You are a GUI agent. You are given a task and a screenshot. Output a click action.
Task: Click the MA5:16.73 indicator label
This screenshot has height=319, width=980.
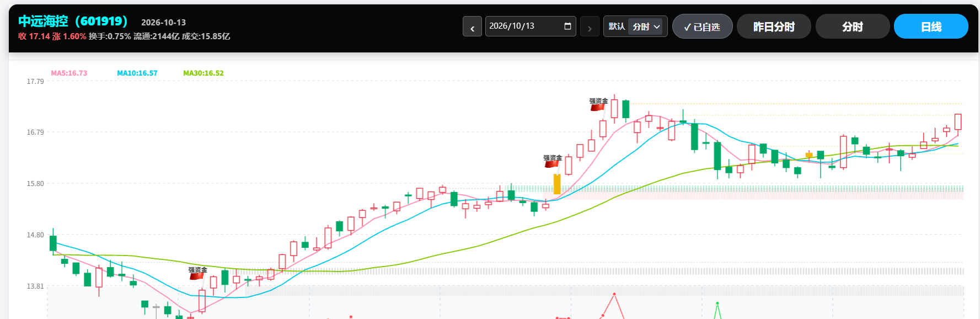point(69,73)
